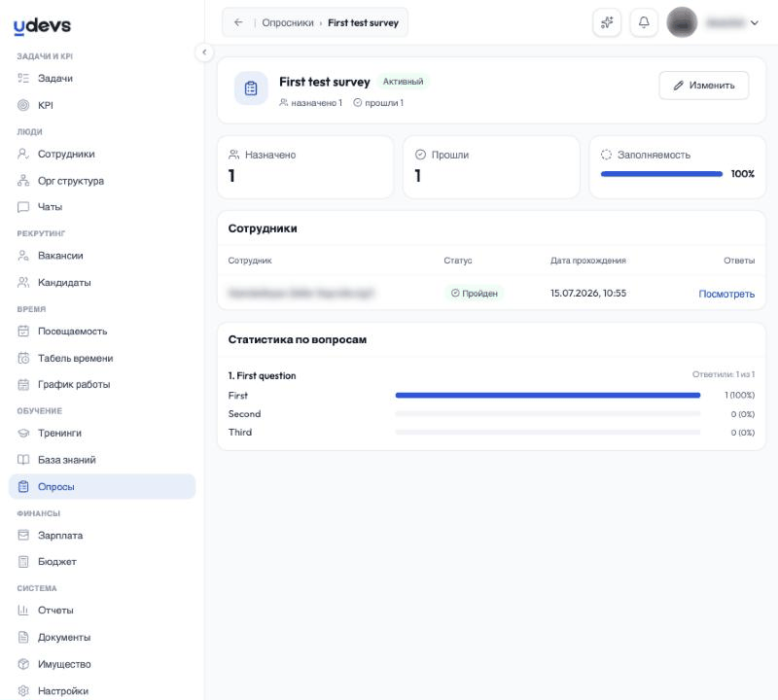The width and height of the screenshot is (778, 700).
Task: Click the Имущество box icon
Action: [23, 664]
